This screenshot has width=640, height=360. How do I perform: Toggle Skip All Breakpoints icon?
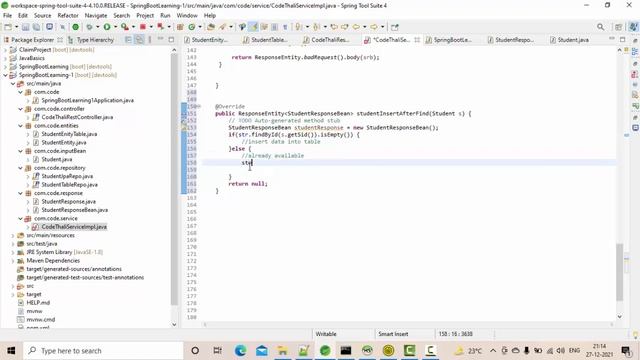point(62,27)
